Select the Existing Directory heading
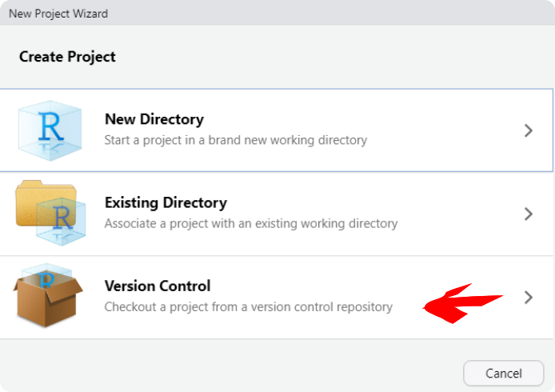 [166, 202]
